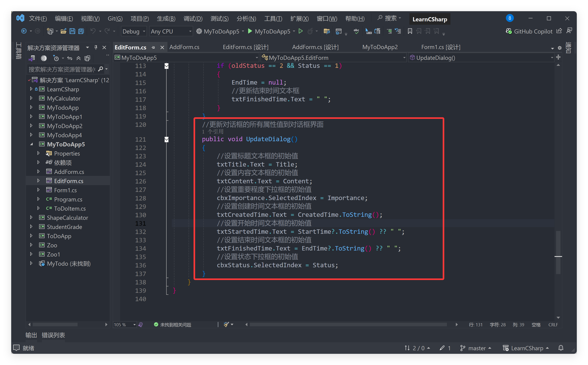Toggle pin on EditForm.cs tab
The height and width of the screenshot is (365, 588).
point(153,47)
